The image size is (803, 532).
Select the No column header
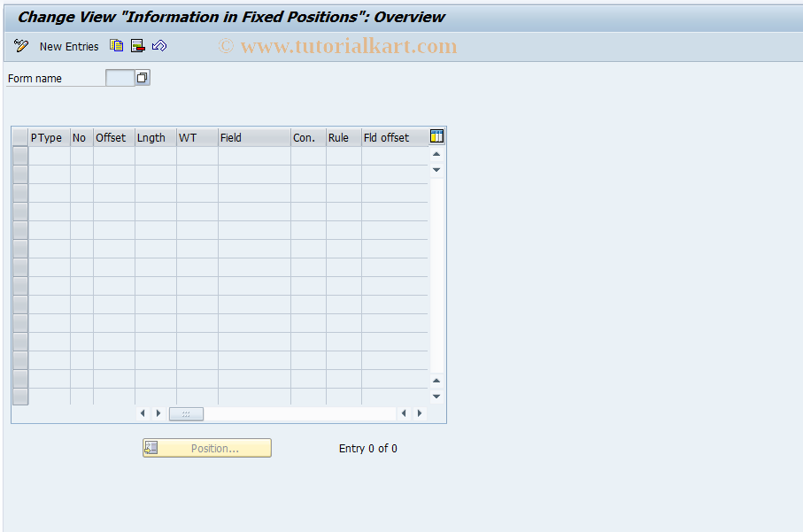pyautogui.click(x=82, y=138)
